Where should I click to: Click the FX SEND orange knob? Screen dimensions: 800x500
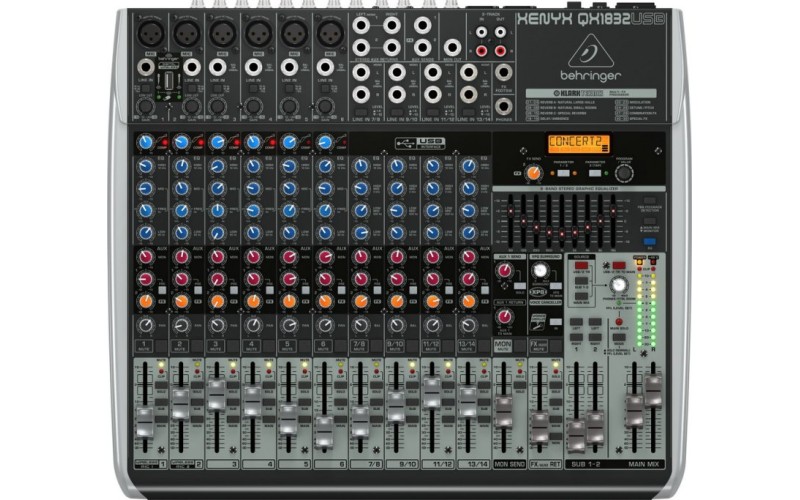533,173
